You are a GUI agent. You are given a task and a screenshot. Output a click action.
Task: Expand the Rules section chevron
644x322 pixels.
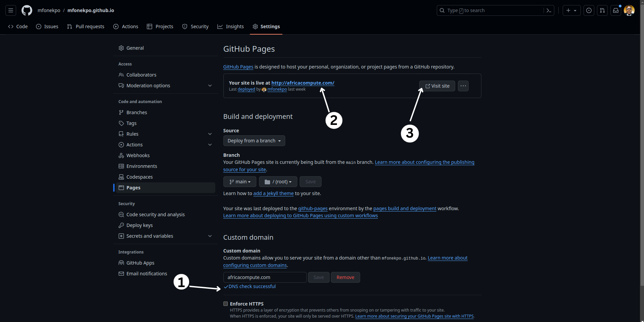pos(210,134)
